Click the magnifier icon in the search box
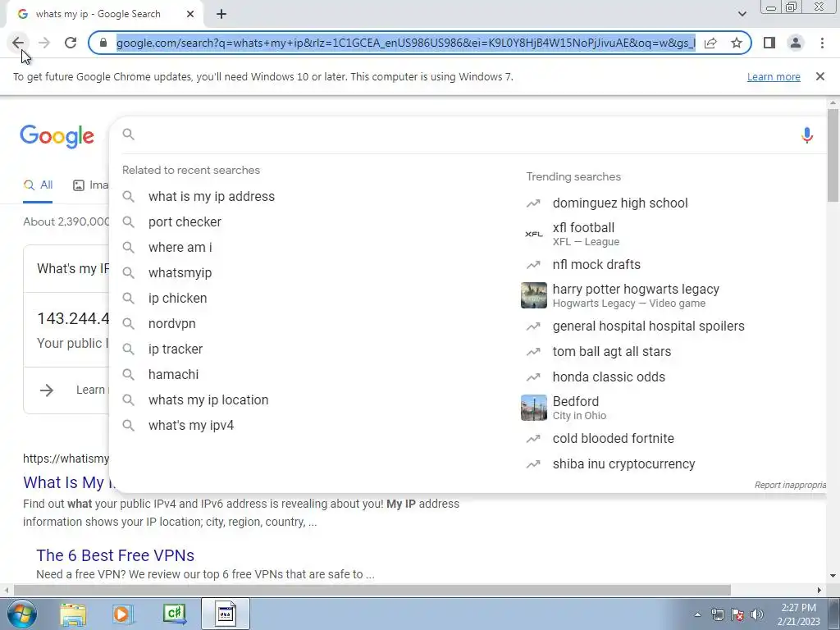 pos(128,134)
